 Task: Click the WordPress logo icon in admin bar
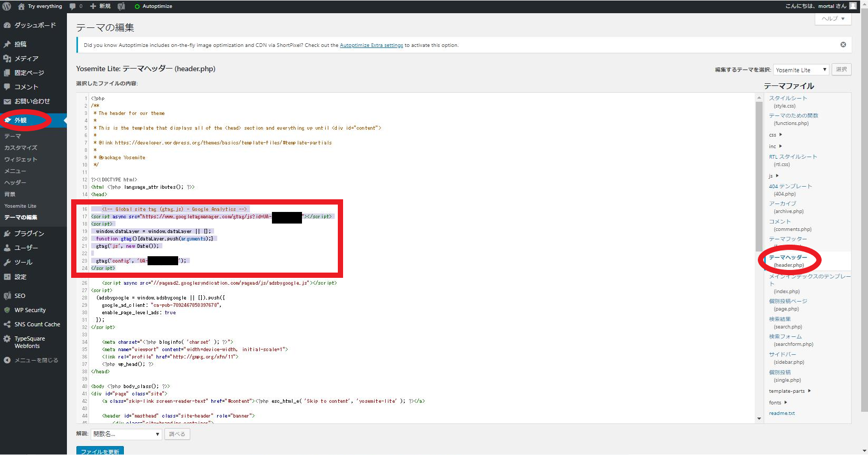(7, 6)
